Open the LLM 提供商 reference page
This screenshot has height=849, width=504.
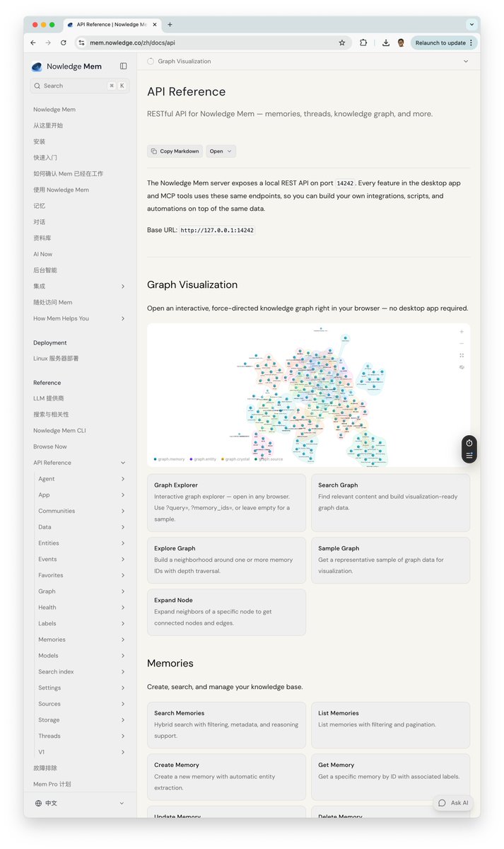pyautogui.click(x=49, y=398)
